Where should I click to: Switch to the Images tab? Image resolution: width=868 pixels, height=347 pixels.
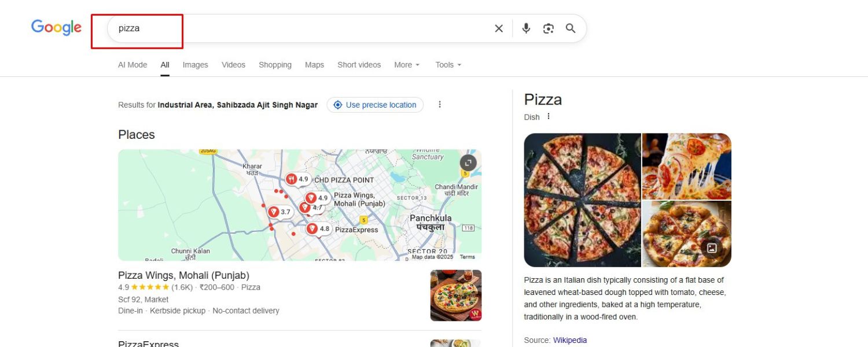tap(195, 65)
